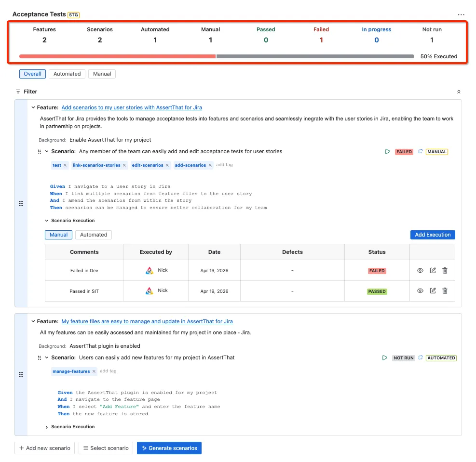Run the NOT RUN automated scenario
This screenshot has width=476, height=462.
[385, 358]
